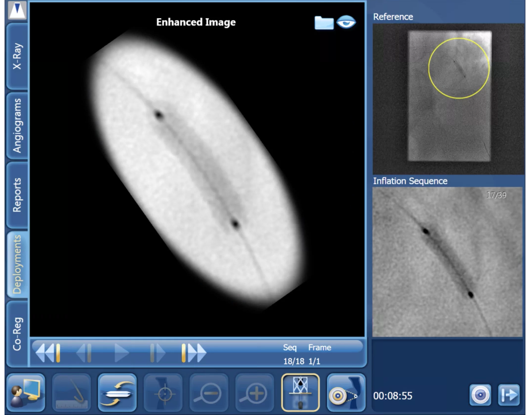The width and height of the screenshot is (532, 415).
Task: Click the vessel crosshair target tool
Action: pyautogui.click(x=163, y=393)
